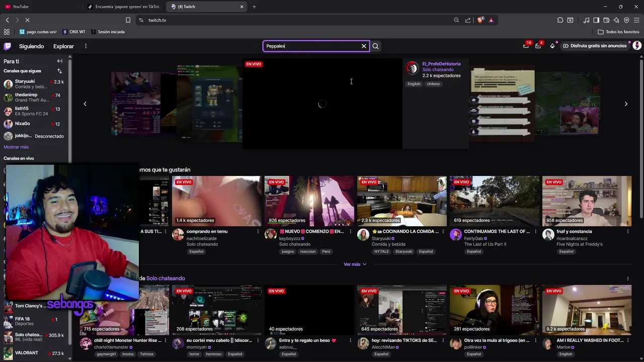
Task: Open the pollinker stream title
Action: coord(497,340)
